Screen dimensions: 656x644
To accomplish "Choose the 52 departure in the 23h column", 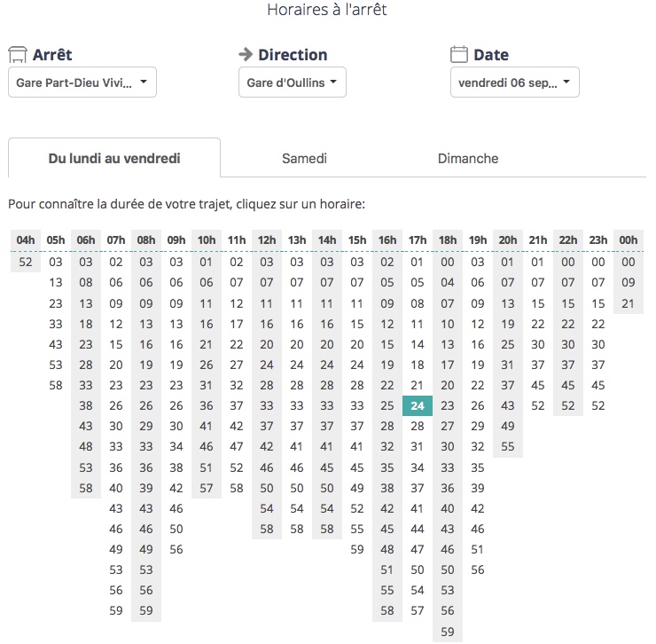I will (598, 405).
